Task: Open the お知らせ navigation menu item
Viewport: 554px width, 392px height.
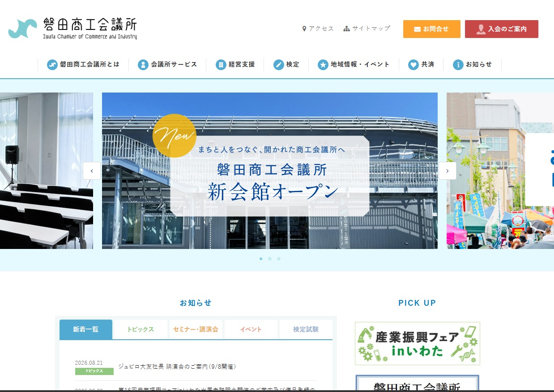Action: click(x=472, y=65)
